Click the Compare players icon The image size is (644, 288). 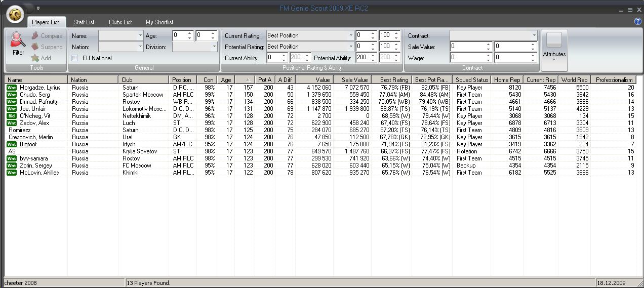pos(35,36)
